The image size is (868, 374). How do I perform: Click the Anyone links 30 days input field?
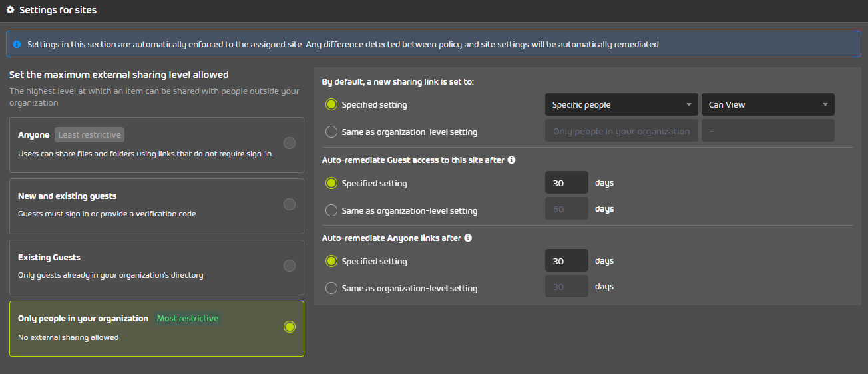[566, 260]
